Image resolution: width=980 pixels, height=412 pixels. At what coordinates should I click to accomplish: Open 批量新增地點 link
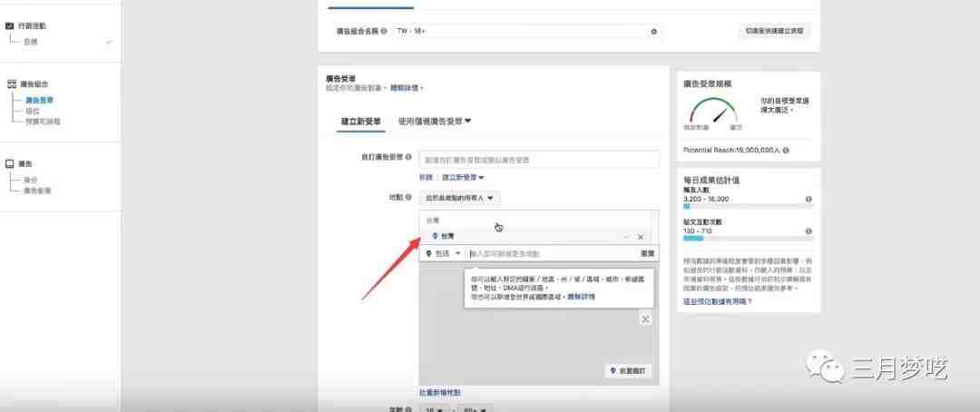(440, 393)
